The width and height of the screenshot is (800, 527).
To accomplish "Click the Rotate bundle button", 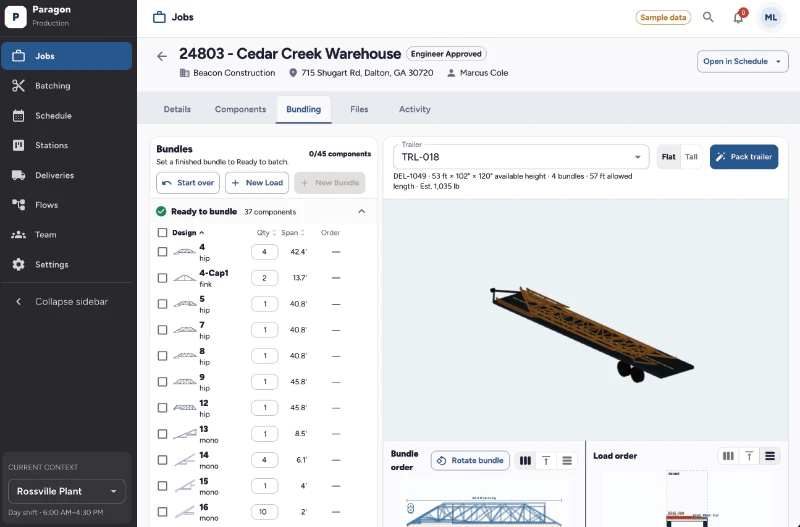I will coord(470,461).
